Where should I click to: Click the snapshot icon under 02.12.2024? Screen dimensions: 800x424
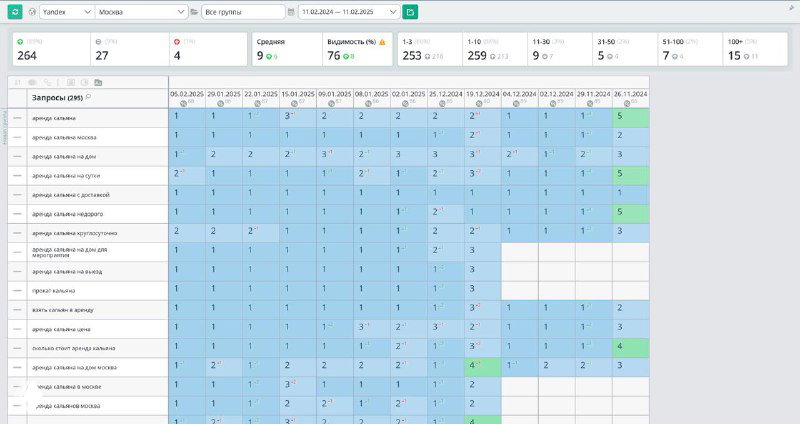pyautogui.click(x=554, y=103)
